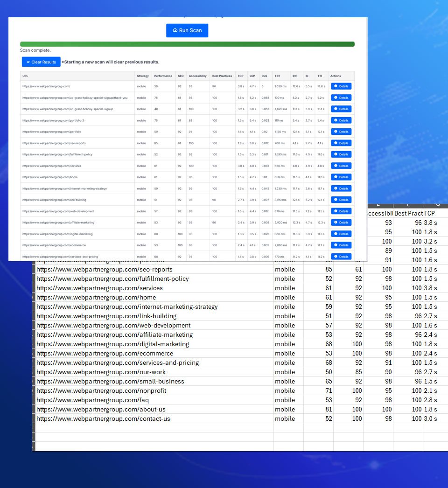Click the Accessibility column header in scan table
The height and width of the screenshot is (488, 448).
(x=198, y=76)
